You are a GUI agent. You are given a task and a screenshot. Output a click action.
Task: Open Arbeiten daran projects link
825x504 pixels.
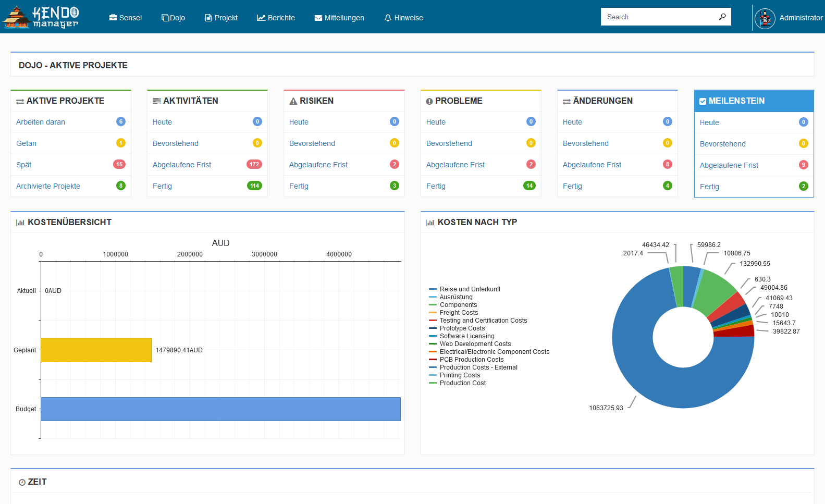[x=41, y=122]
